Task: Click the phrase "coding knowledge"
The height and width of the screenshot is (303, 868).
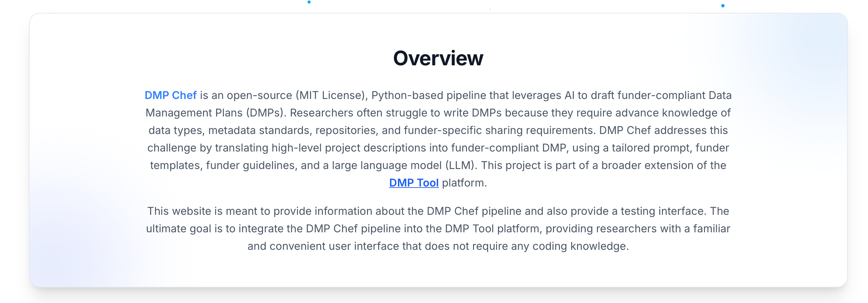Action: pyautogui.click(x=580, y=246)
